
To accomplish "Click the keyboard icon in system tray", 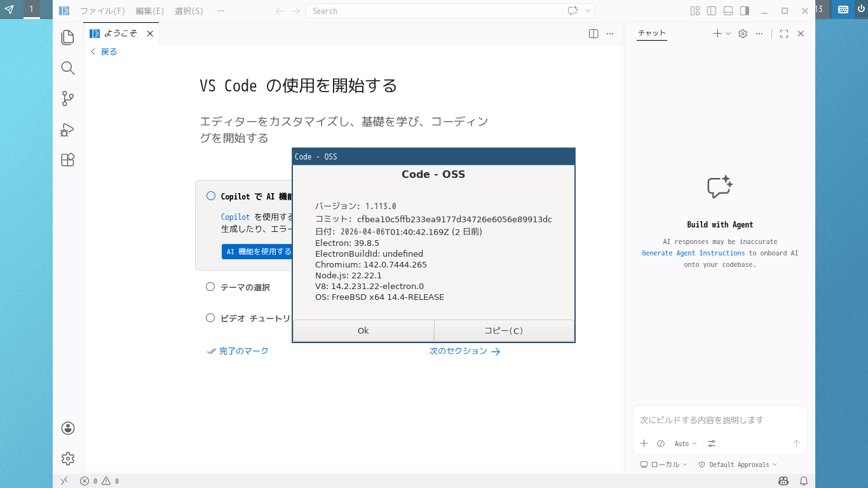I will pos(843,9).
